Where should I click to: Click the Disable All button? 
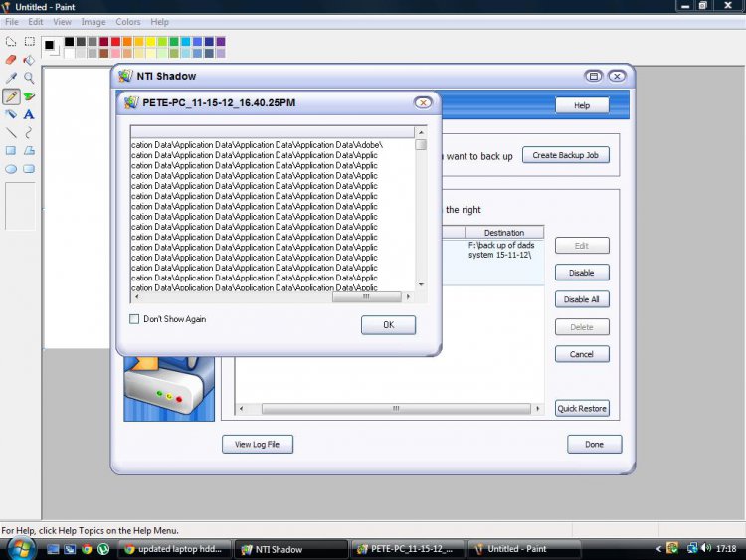click(x=582, y=299)
